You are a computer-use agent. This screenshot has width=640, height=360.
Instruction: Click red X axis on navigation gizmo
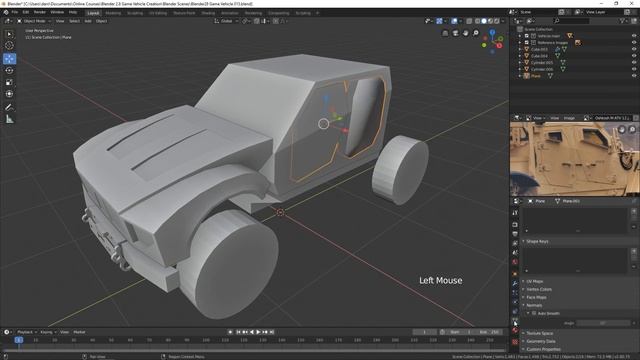coord(499,46)
